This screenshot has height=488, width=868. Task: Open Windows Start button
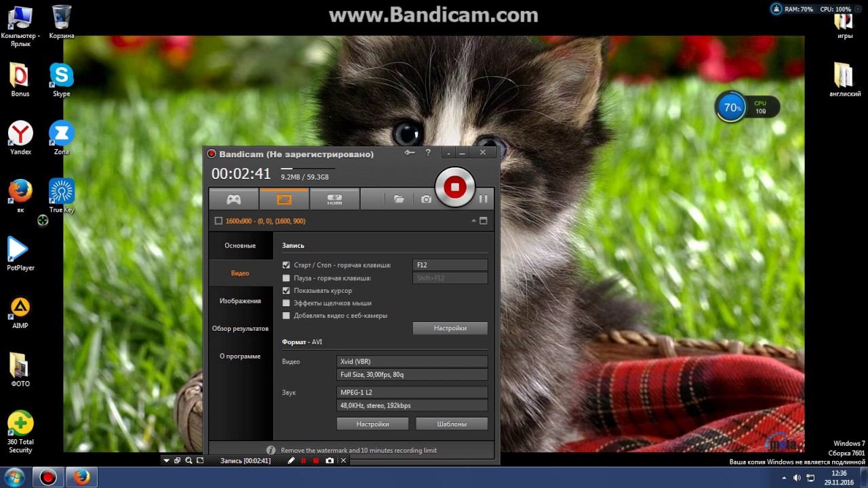coord(15,477)
